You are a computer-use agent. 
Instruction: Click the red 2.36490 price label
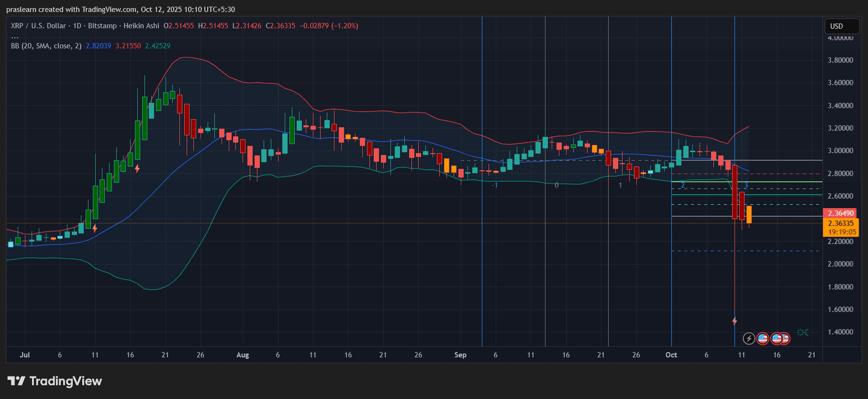[x=841, y=213]
